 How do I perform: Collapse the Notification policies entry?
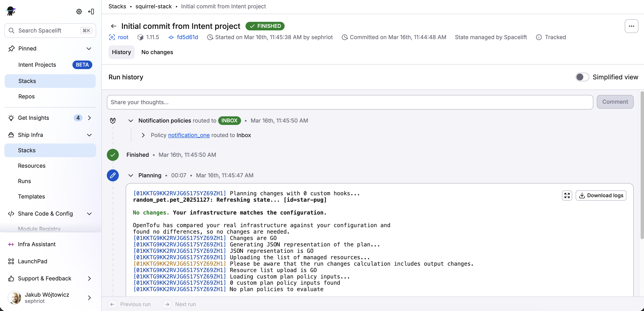[131, 121]
